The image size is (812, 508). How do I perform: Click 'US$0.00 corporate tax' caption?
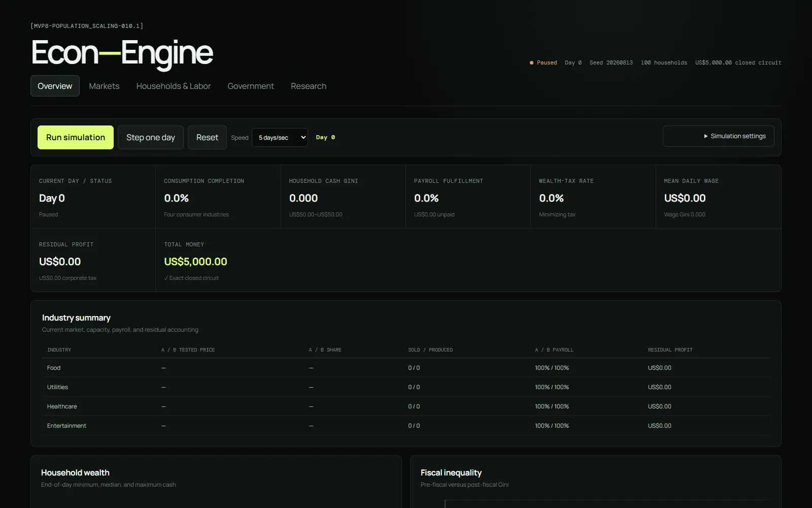(x=67, y=278)
